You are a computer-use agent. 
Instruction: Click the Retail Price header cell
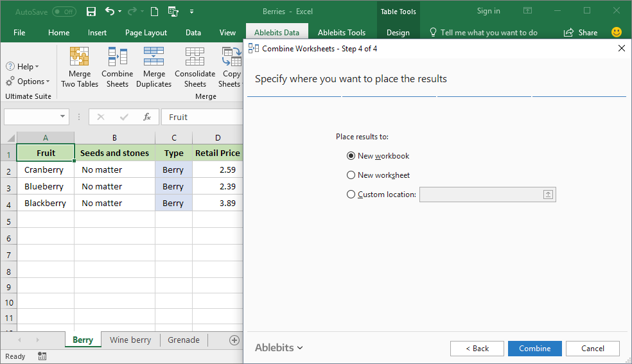pos(218,153)
